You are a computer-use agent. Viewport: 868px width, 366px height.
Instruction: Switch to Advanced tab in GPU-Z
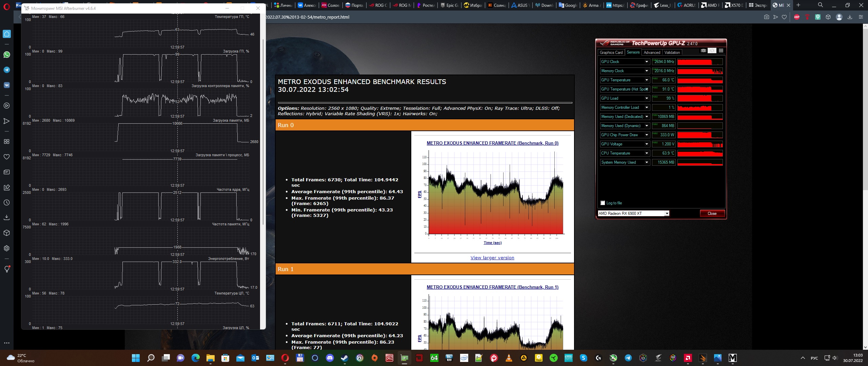[x=652, y=53]
